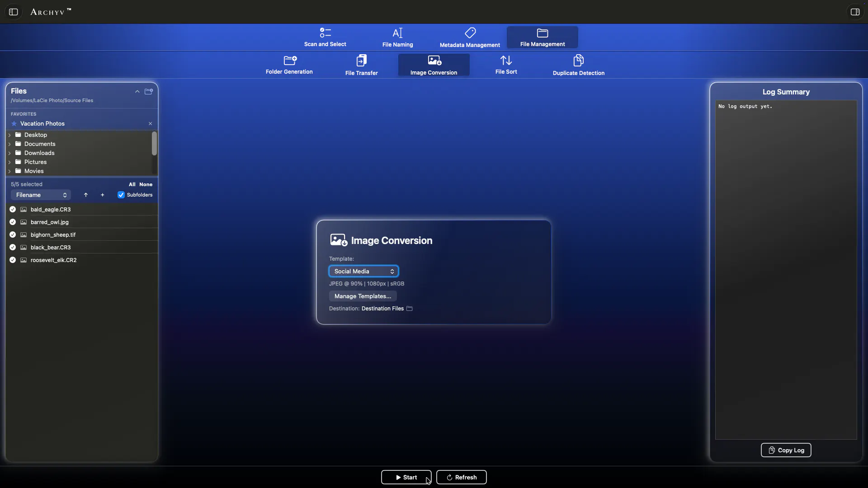
Task: Toggle ascending sort arrow
Action: point(86,195)
